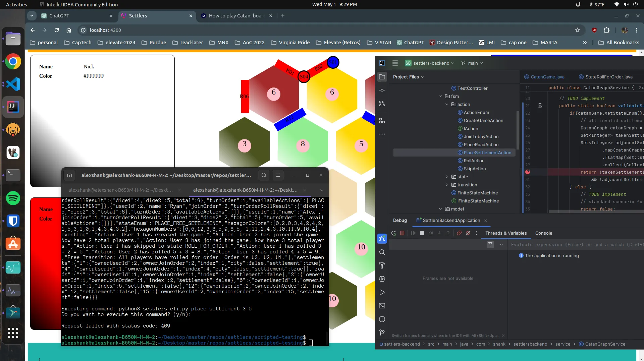Toggle breakpoint on line 30 gutter
This screenshot has height=361, width=644.
(x=528, y=172)
